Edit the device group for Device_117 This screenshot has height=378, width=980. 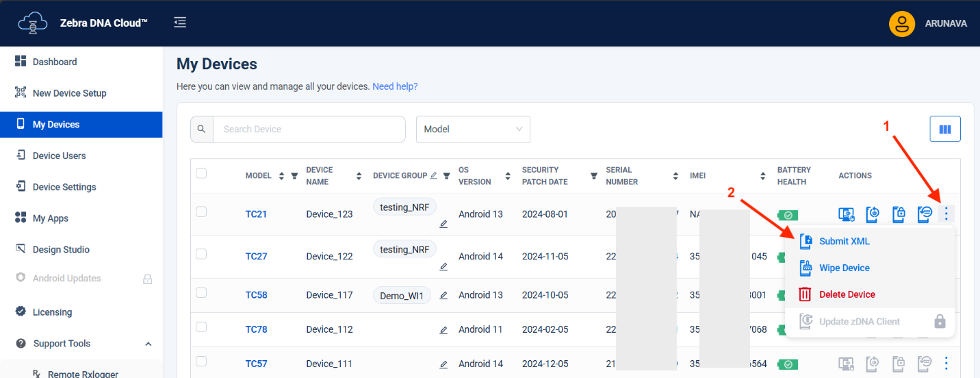click(443, 295)
